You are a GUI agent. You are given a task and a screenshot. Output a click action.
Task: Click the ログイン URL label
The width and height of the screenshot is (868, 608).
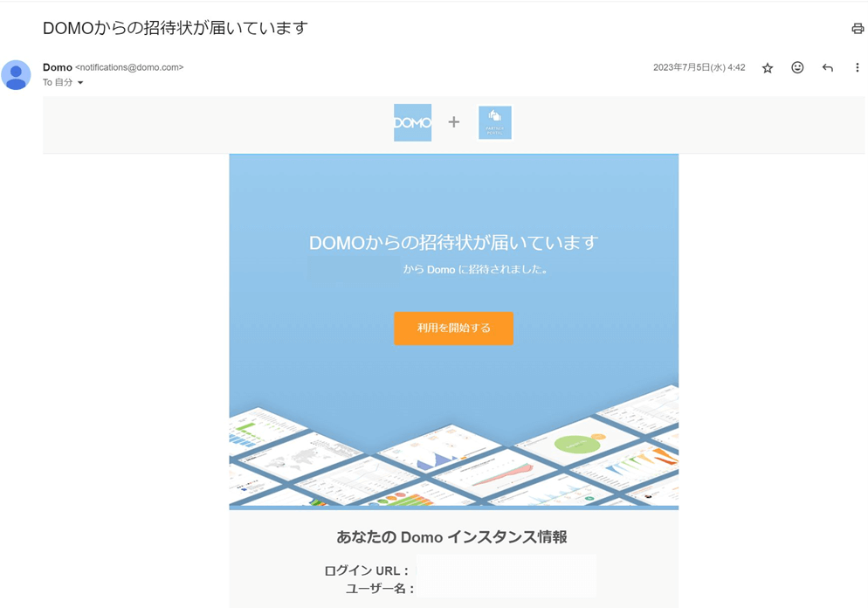366,571
